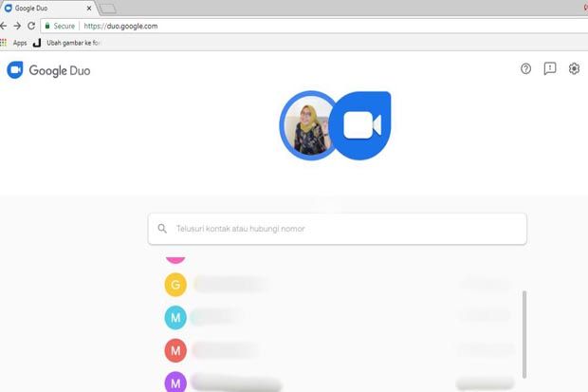Click the contact list scrollbar
This screenshot has height=392, width=588.
[x=524, y=334]
